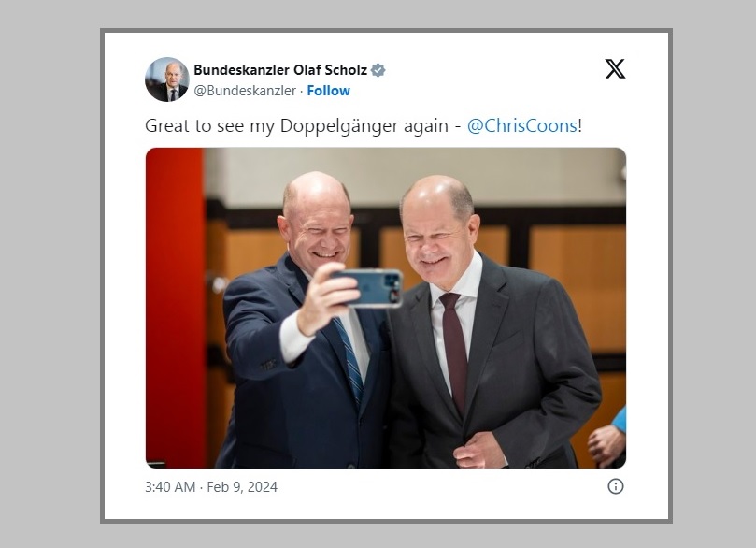Click the blue verified badge
Viewport: 756px width, 548px height.
tap(378, 70)
